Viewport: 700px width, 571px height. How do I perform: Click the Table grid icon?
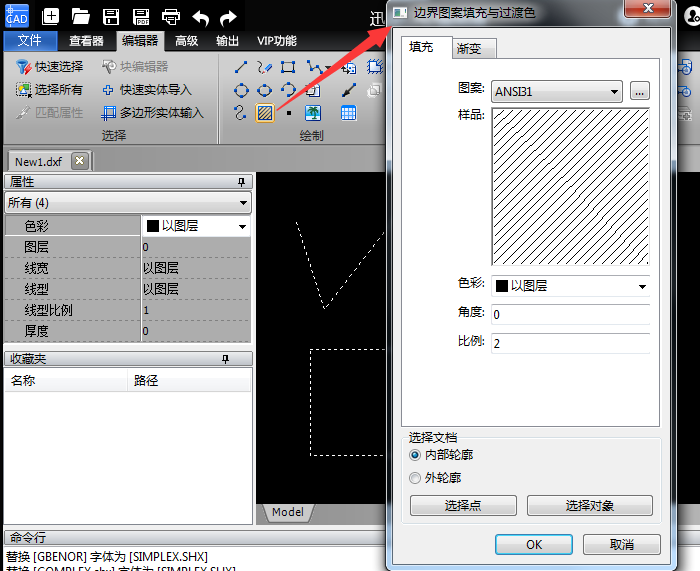point(348,113)
